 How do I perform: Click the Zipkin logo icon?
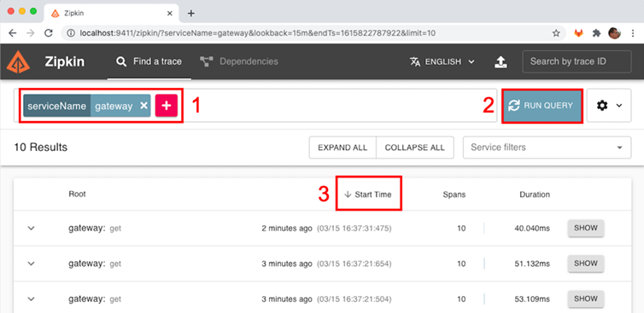pyautogui.click(x=18, y=61)
